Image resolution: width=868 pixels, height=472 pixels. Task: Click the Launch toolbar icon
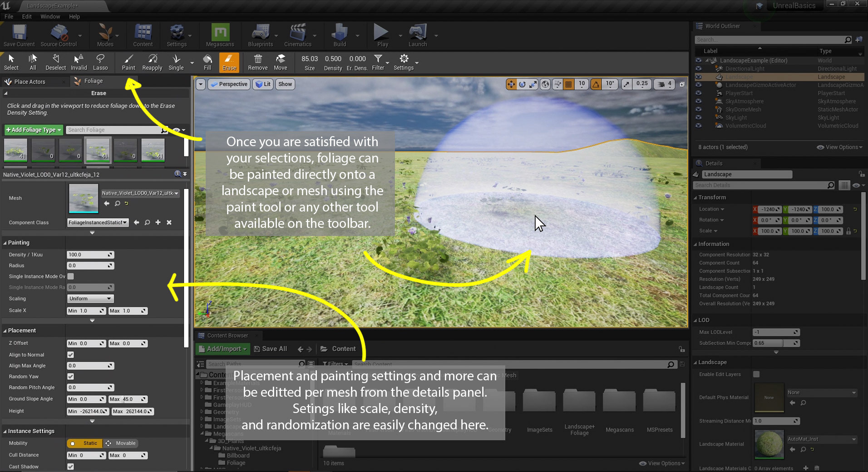tap(418, 35)
